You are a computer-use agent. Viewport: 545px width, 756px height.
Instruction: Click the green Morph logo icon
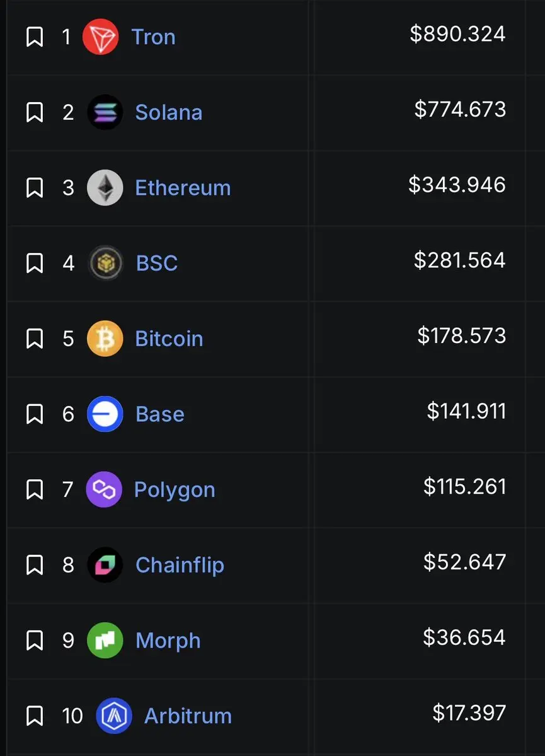click(105, 640)
